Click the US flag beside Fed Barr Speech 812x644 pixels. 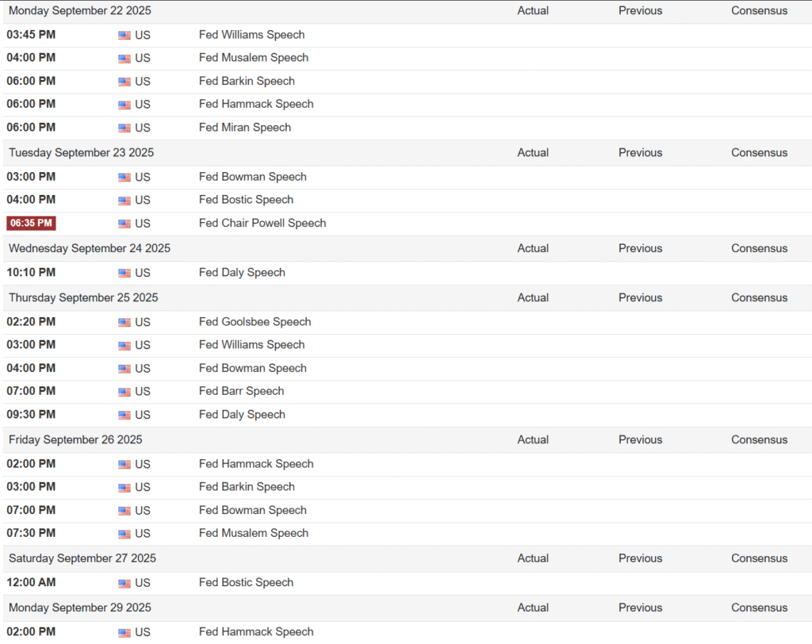coord(124,392)
